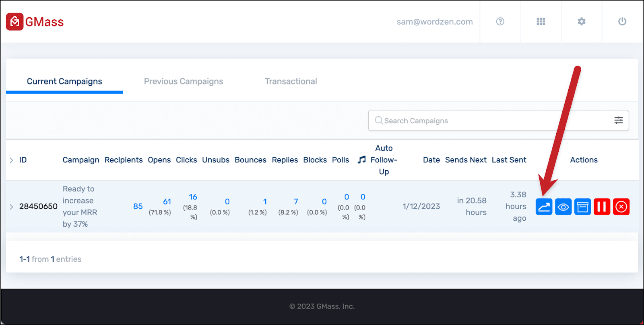Click the date 1/12/2023 cell
Viewport: 644px width, 325px height.
pyautogui.click(x=421, y=206)
